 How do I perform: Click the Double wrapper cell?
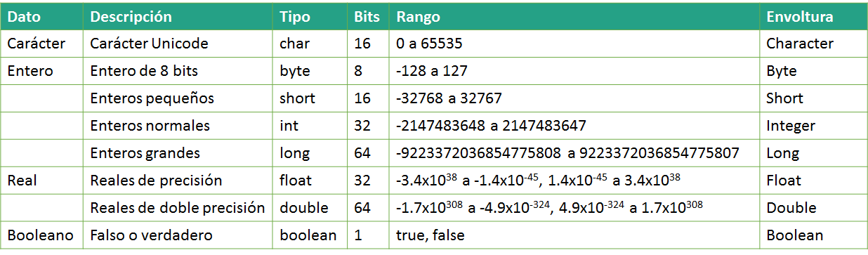(x=813, y=208)
